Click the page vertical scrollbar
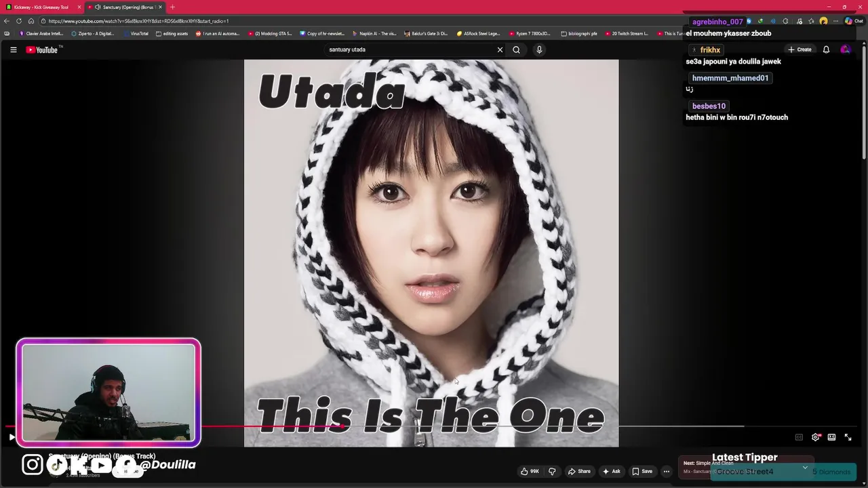 (864, 102)
